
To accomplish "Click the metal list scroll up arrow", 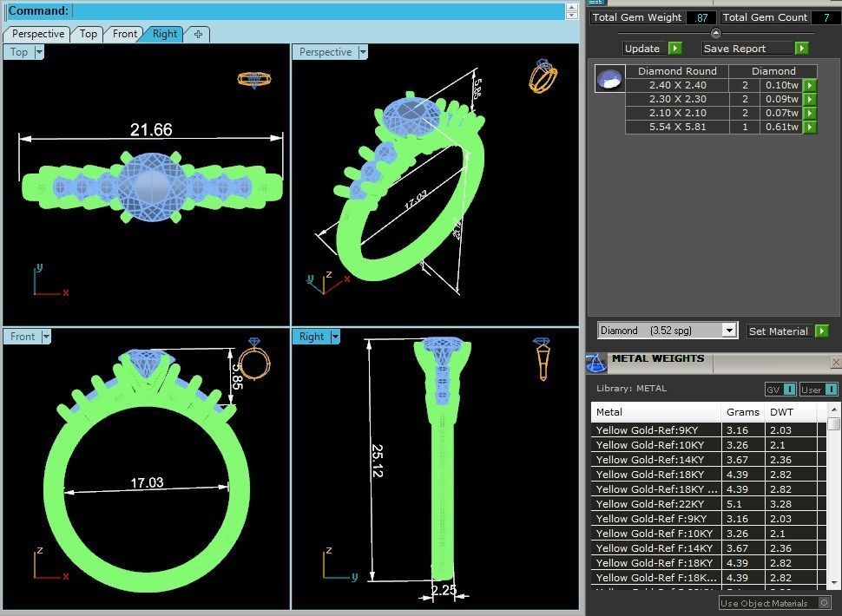I will pyautogui.click(x=833, y=410).
